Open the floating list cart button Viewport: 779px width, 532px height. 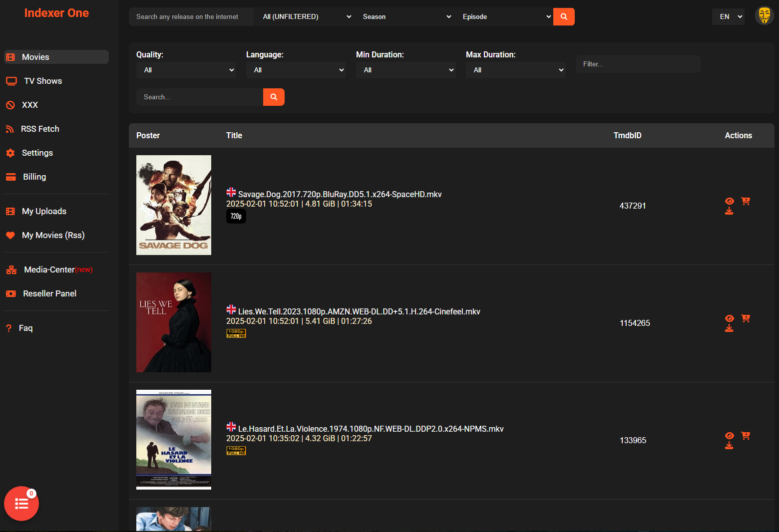pos(21,504)
